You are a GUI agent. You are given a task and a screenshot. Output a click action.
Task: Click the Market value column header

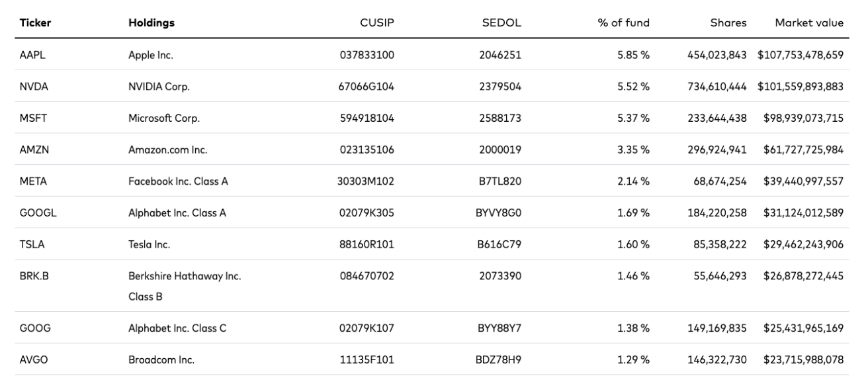coord(809,23)
